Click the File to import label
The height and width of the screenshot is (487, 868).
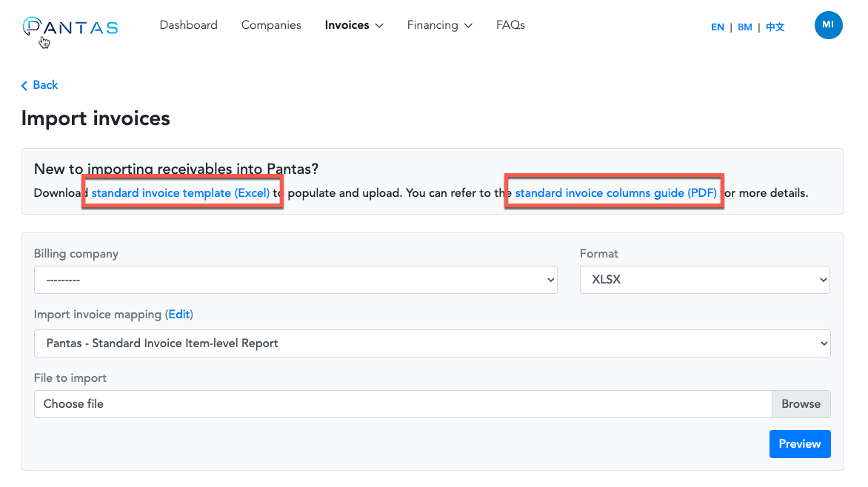(x=70, y=378)
